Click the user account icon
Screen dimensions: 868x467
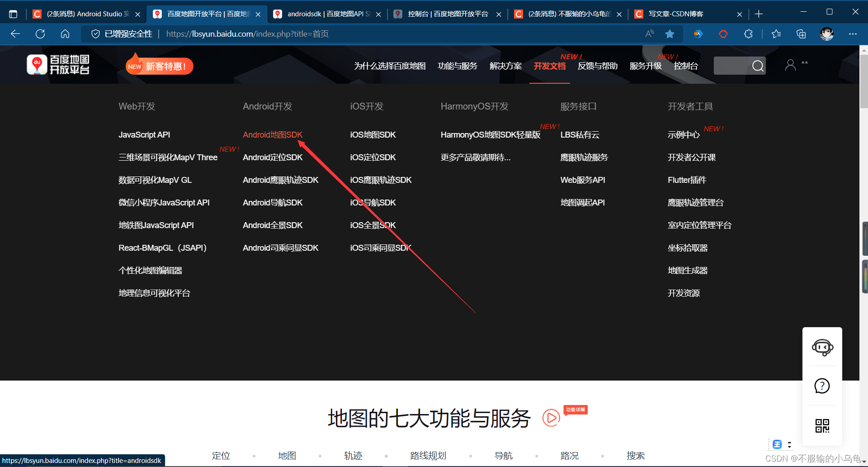[790, 65]
